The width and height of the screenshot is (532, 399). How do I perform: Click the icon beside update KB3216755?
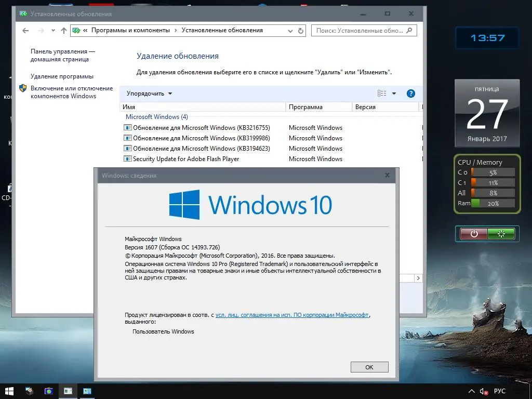128,128
